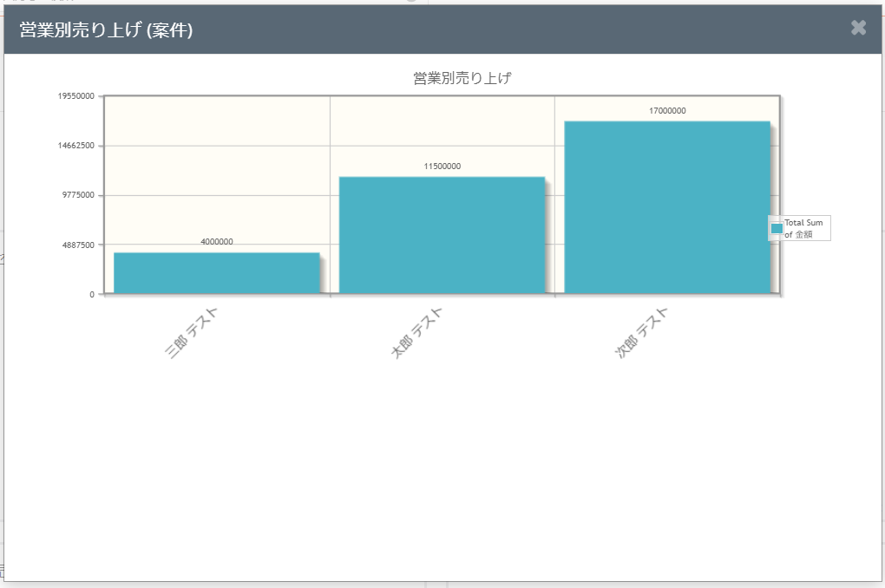Click the 太郎 テスト bar in the chart
This screenshot has height=588, width=885.
coord(442,235)
